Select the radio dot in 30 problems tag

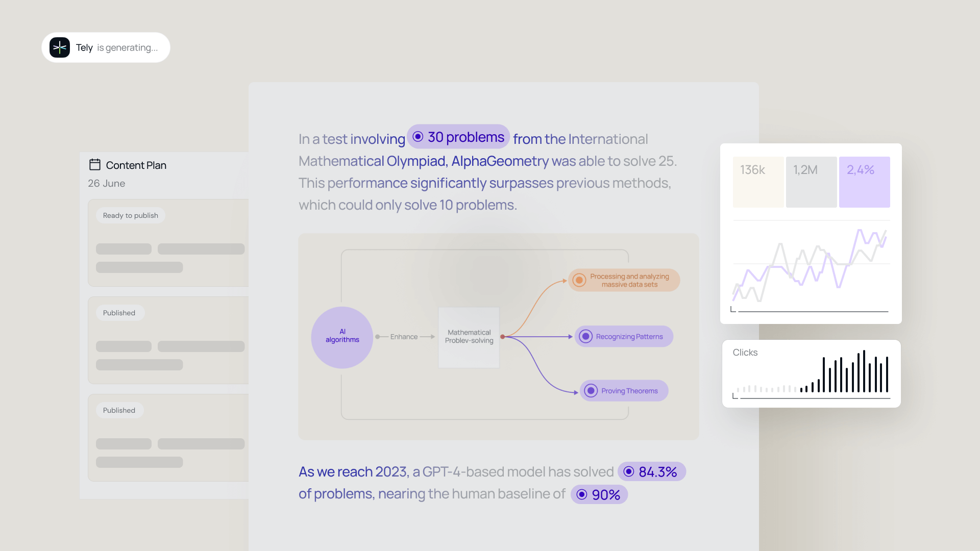click(x=418, y=137)
